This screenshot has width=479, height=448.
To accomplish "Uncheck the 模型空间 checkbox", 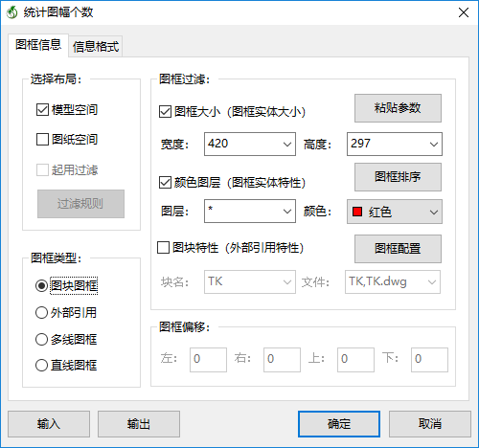I will pos(42,110).
